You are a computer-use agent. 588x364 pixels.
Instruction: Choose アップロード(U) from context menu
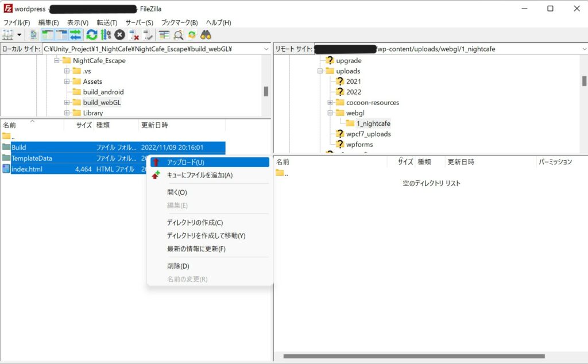click(210, 162)
